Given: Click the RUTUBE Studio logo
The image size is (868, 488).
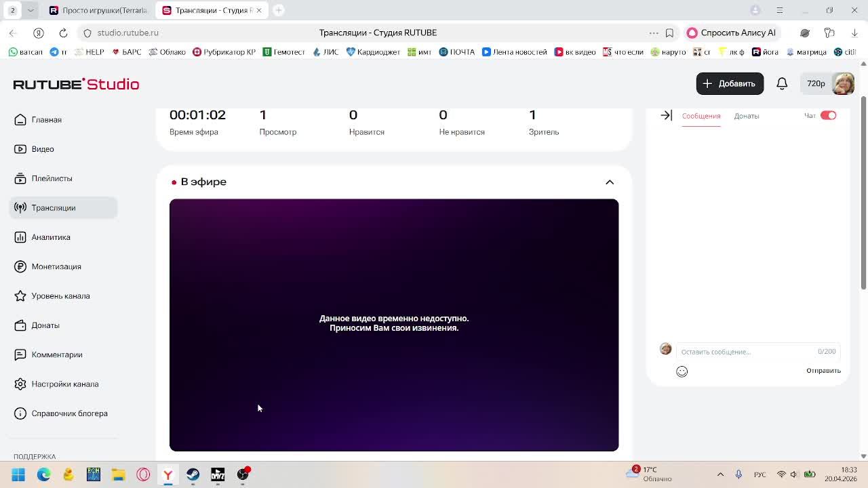Looking at the screenshot, I should (x=76, y=84).
